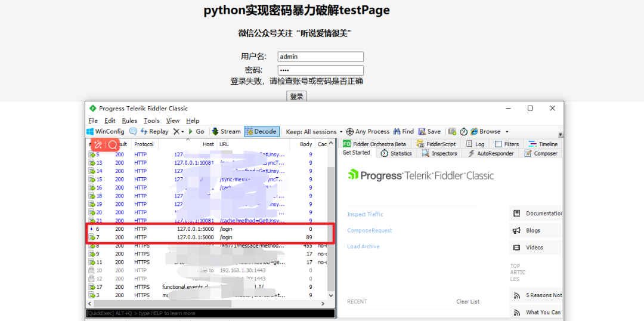Click the 登录 button on webpage
Image resolution: width=644 pixels, height=321 pixels.
pyautogui.click(x=296, y=97)
